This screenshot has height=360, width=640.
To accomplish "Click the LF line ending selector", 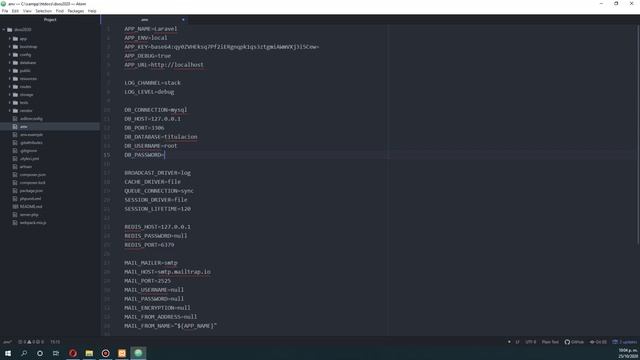I will (517, 342).
